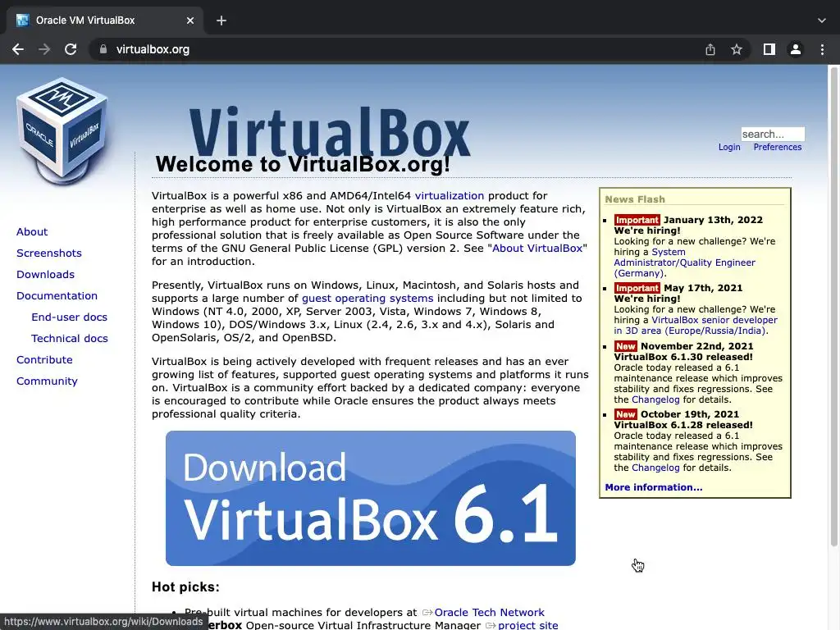Image resolution: width=840 pixels, height=630 pixels.
Task: Click the VirtualBox 6.1.30 released! headline
Action: point(683,358)
